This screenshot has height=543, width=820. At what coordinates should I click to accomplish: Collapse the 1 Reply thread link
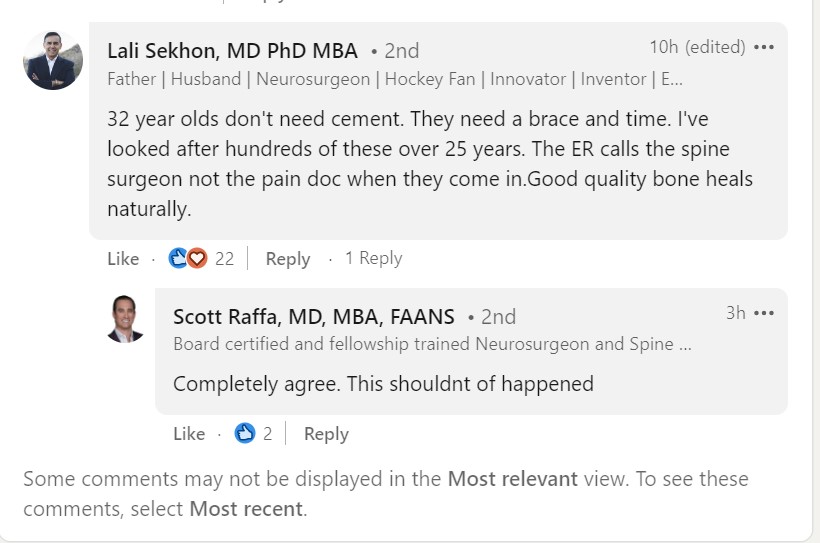click(373, 258)
